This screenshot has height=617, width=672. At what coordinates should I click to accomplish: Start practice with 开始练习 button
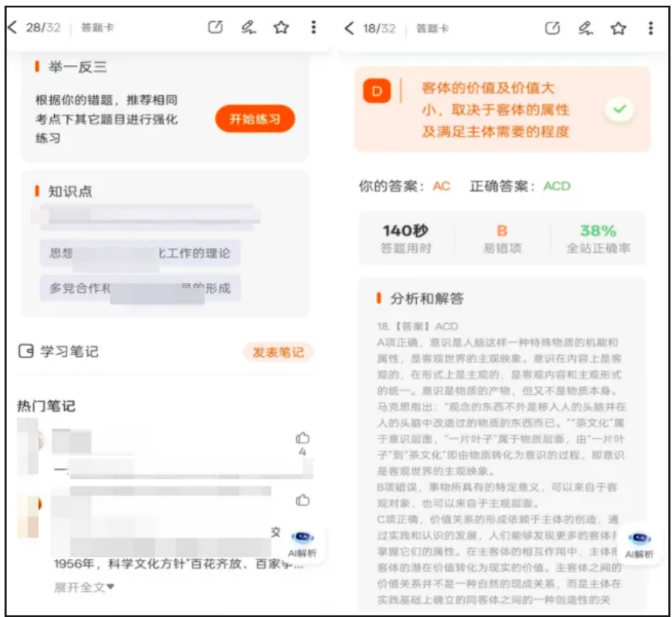[255, 118]
